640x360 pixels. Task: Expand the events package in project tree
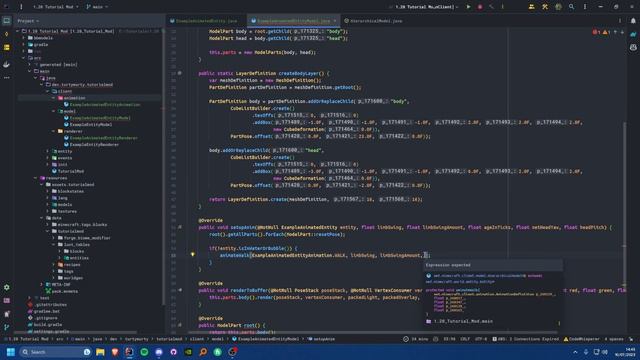(x=48, y=158)
